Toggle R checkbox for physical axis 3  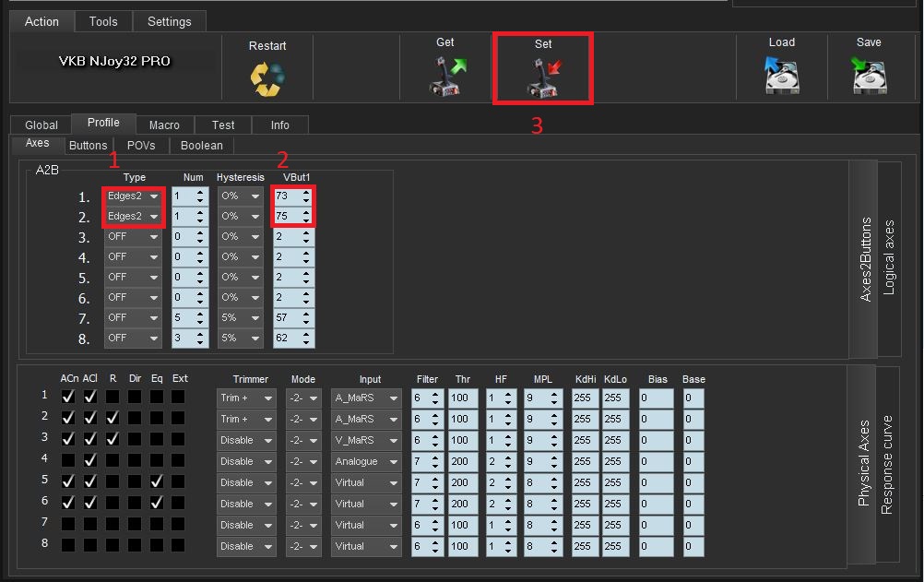point(112,439)
